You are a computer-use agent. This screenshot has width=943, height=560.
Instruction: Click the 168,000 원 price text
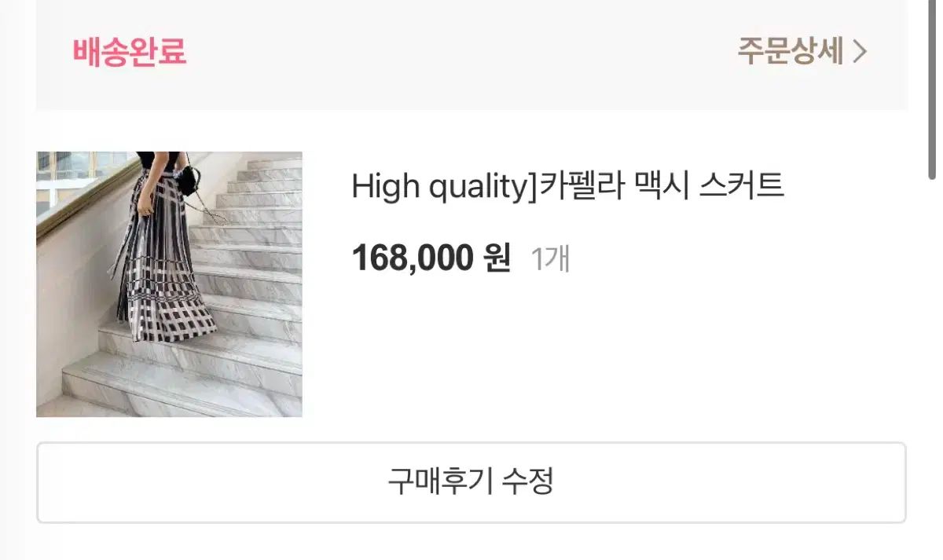431,258
